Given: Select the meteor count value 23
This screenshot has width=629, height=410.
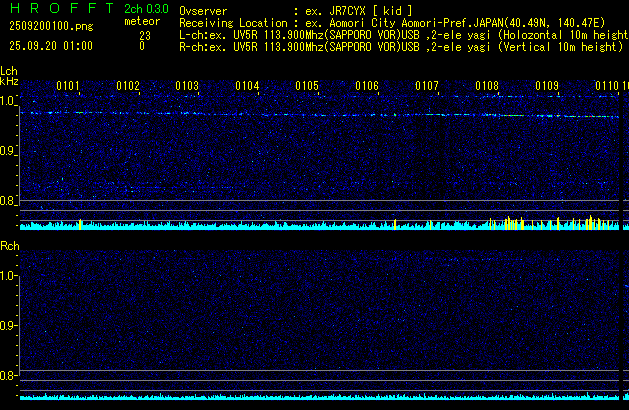Looking at the screenshot, I should click(144, 34).
